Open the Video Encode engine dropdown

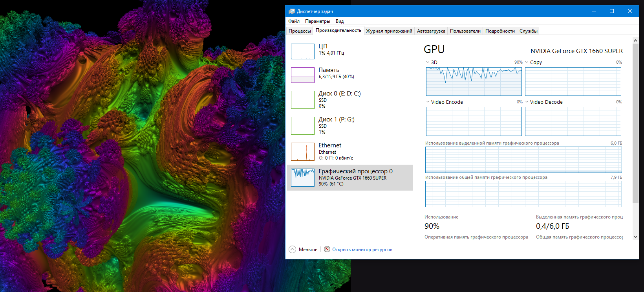[428, 102]
